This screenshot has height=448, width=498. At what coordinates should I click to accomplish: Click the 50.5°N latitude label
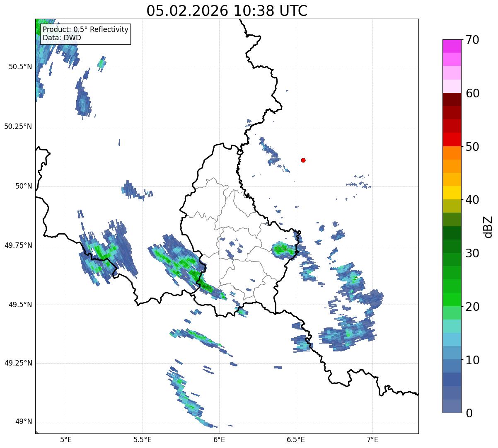click(x=20, y=67)
